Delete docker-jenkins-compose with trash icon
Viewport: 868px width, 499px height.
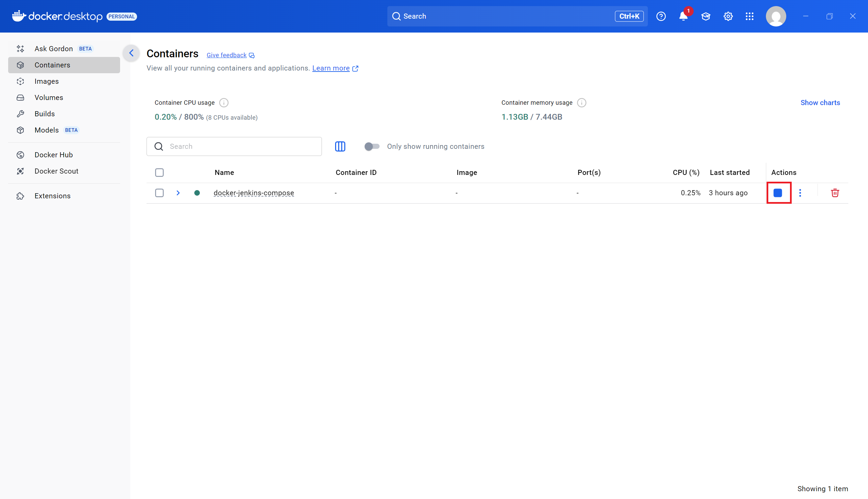point(835,193)
